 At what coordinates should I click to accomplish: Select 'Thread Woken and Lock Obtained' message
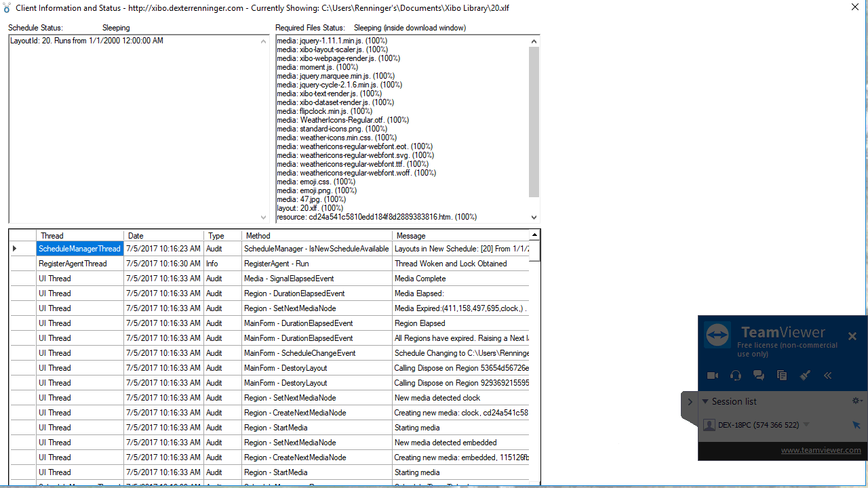460,264
